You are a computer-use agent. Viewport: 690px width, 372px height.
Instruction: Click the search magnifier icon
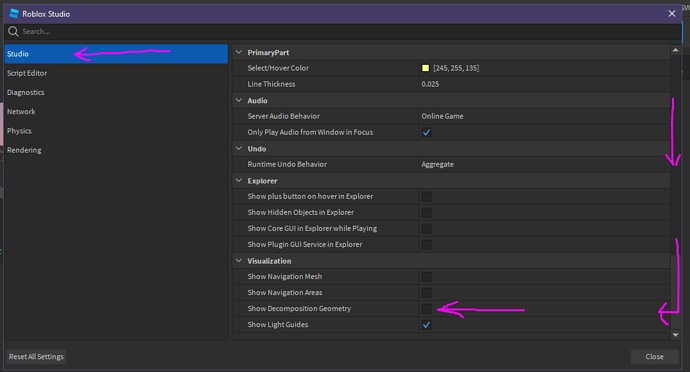13,31
